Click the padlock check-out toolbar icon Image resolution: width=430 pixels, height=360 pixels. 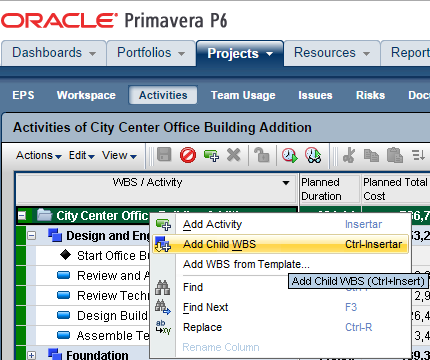pyautogui.click(x=262, y=155)
